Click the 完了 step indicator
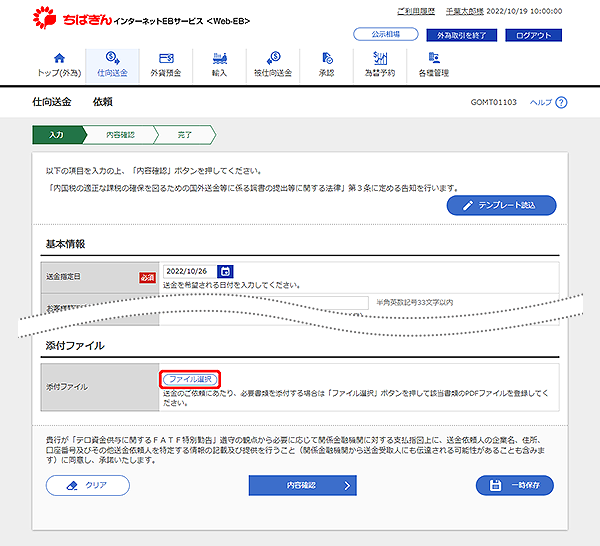Image resolution: width=600 pixels, height=546 pixels. (185, 135)
